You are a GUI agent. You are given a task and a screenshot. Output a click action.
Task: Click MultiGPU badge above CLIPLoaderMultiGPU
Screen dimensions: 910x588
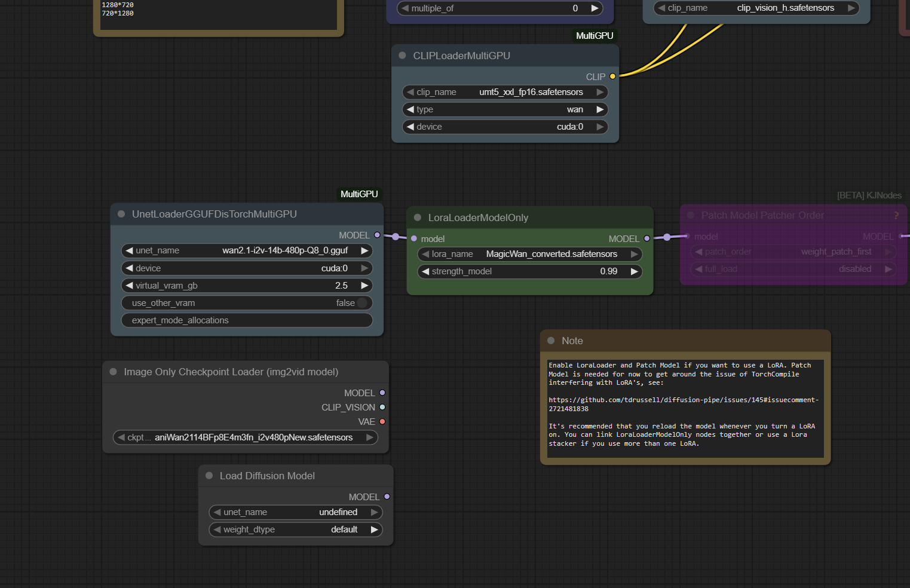(595, 36)
